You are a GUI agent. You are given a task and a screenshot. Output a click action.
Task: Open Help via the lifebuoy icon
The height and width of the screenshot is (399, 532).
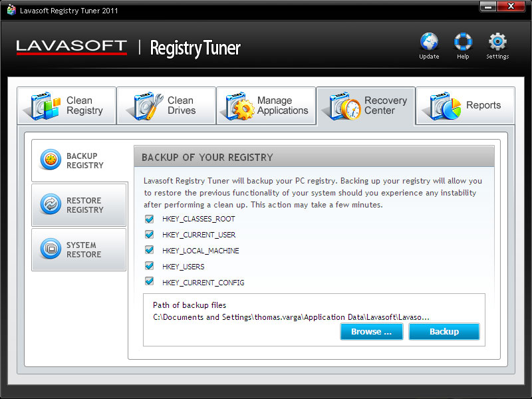[463, 41]
